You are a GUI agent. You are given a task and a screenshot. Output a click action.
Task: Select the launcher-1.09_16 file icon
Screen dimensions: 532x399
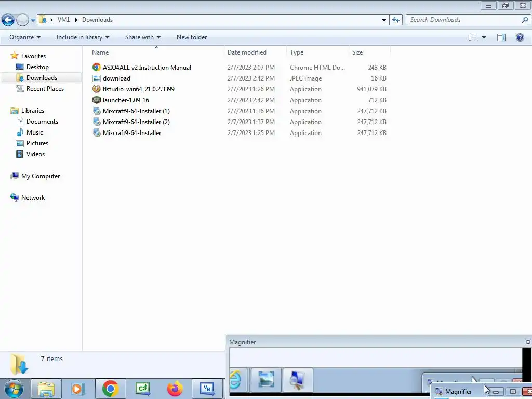coord(97,100)
